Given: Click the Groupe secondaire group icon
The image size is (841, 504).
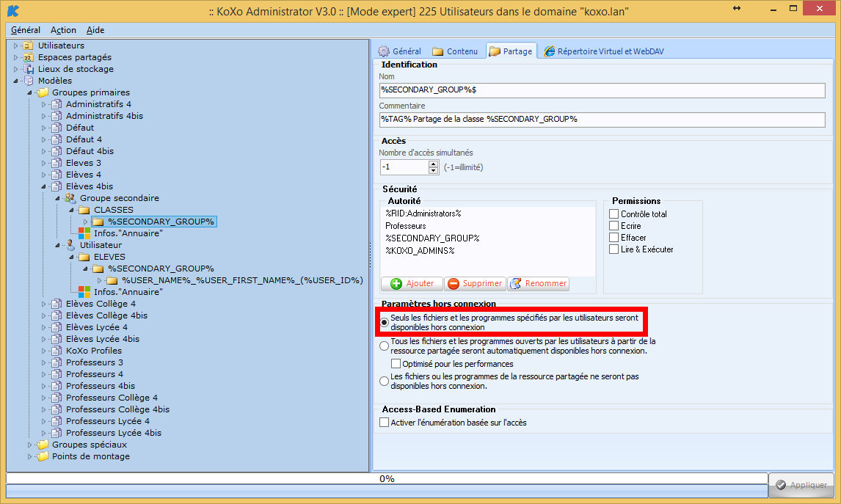Looking at the screenshot, I should click(x=70, y=198).
